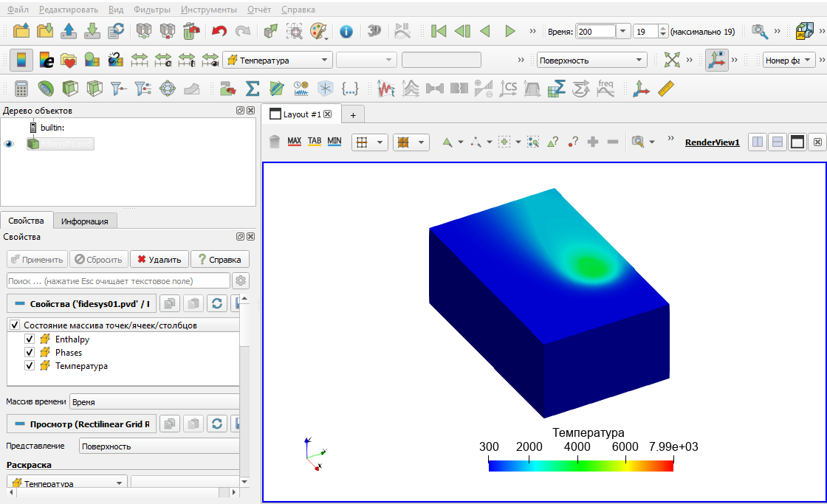The height and width of the screenshot is (504, 827).
Task: Open the Номер фа dropdown
Action: (x=789, y=60)
